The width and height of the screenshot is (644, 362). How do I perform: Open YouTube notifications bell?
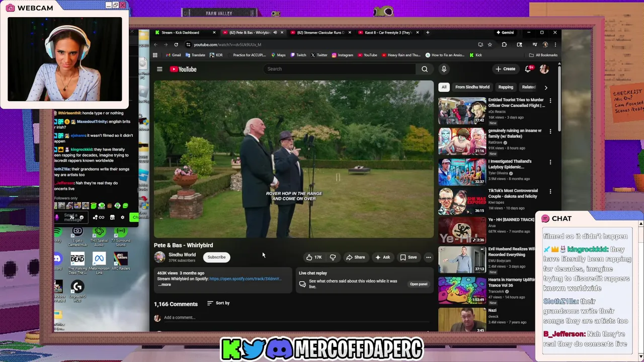pyautogui.click(x=528, y=69)
